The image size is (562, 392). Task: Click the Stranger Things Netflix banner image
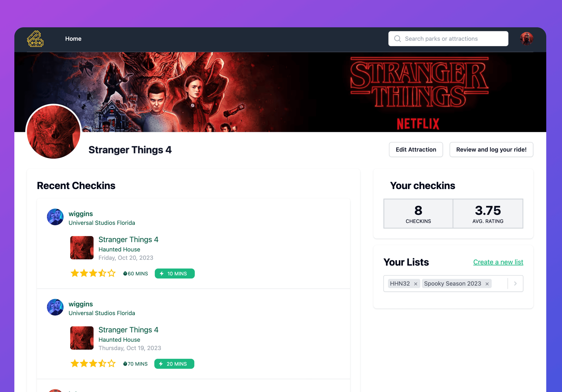pos(280,92)
